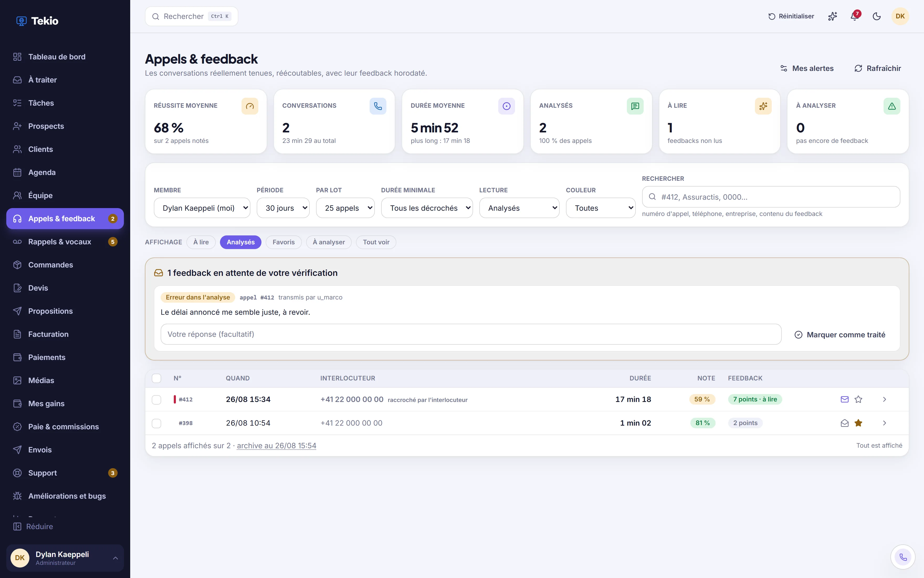
Task: Click the Commandes box icon
Action: coord(17,265)
